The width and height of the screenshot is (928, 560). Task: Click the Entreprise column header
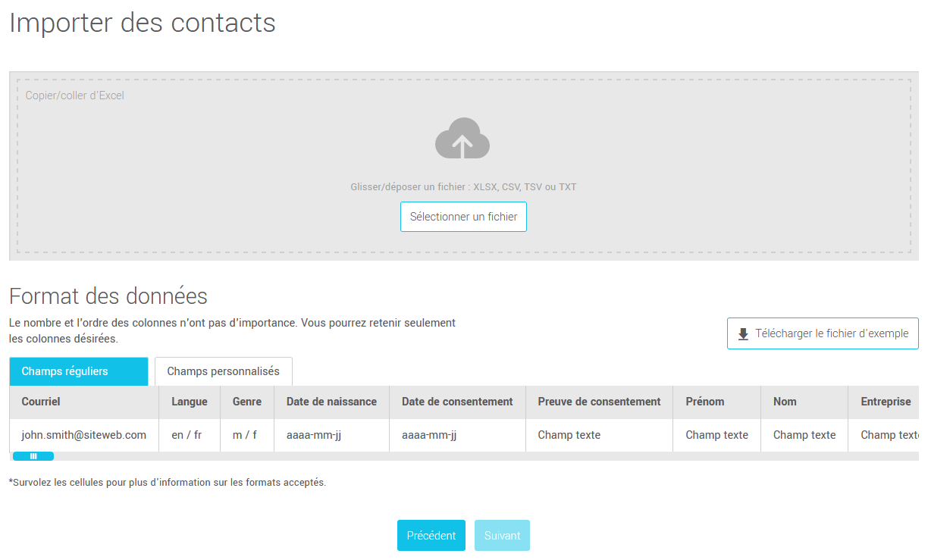886,402
